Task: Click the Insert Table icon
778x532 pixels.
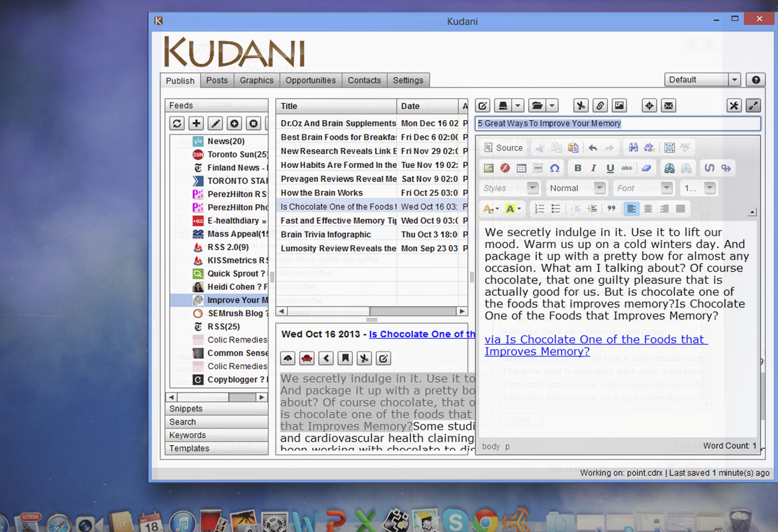Action: 521,168
